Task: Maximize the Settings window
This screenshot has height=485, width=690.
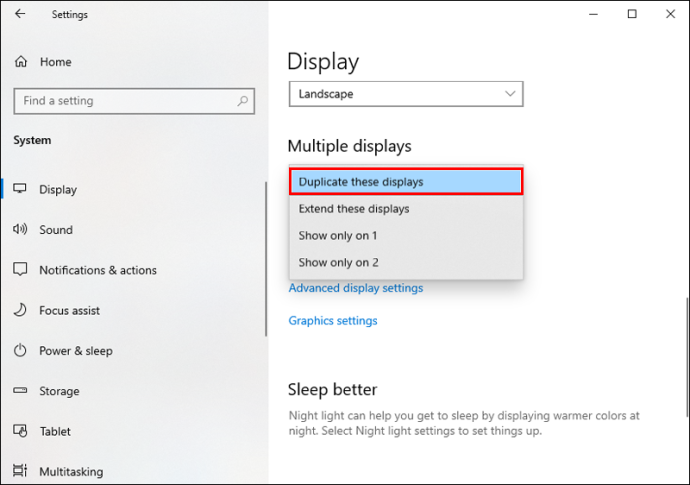Action: pyautogui.click(x=632, y=14)
